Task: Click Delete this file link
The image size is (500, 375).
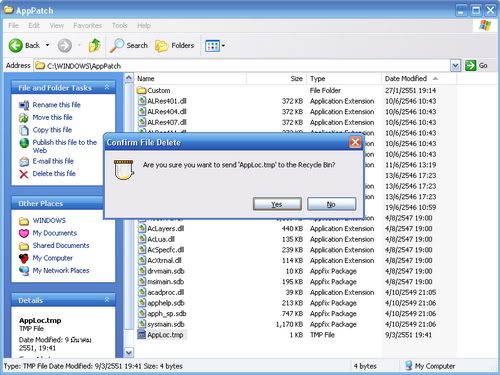Action: coord(54,173)
